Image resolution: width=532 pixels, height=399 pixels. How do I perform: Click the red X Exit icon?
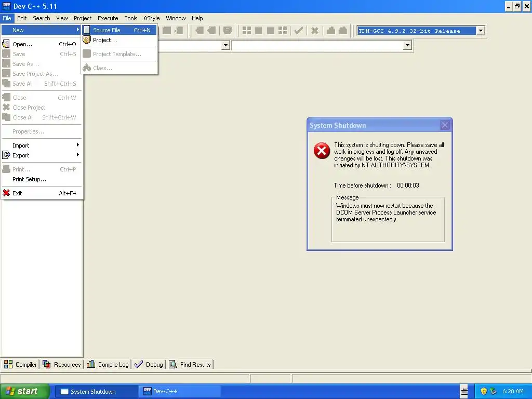[x=6, y=193]
